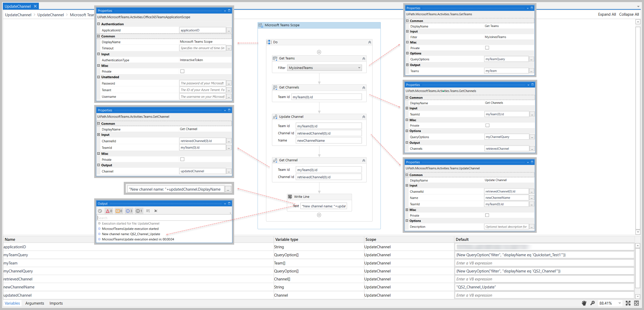644x310 pixels.
Task: Open editor for Channel output updatedChannel
Action: click(229, 171)
